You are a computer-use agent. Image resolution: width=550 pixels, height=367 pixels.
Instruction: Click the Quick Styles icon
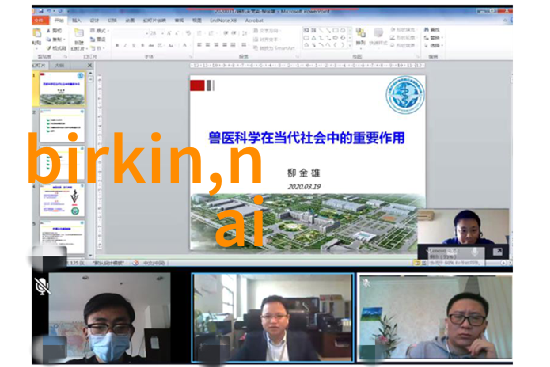pos(378,33)
